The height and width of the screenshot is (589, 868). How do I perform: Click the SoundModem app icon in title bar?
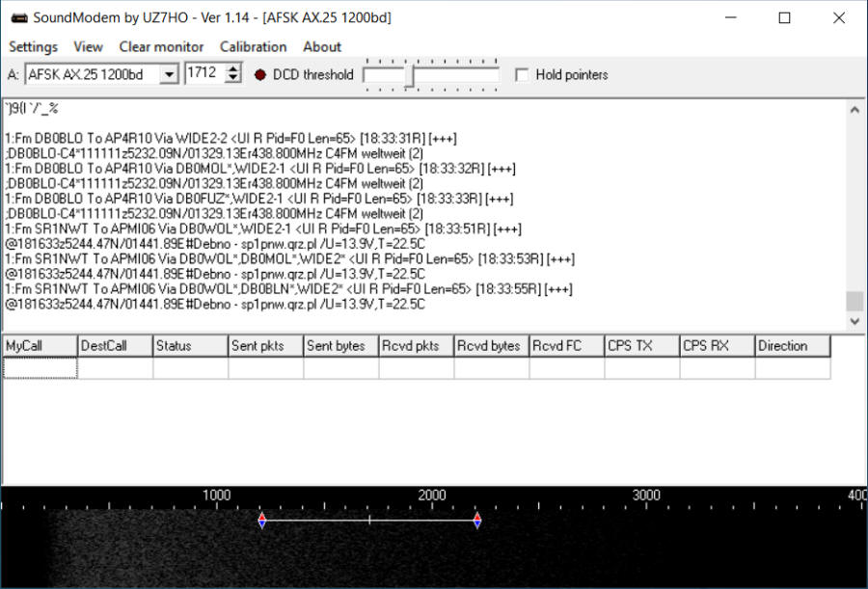(19, 17)
